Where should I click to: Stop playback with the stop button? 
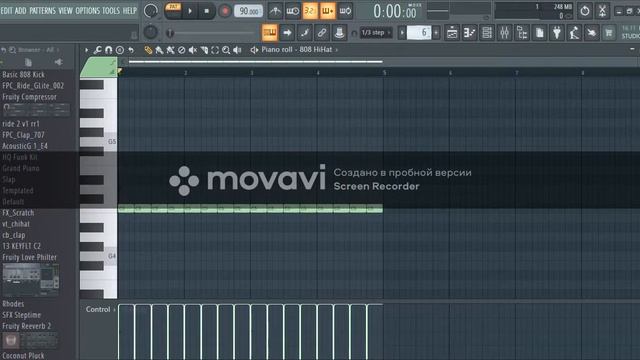pos(207,11)
